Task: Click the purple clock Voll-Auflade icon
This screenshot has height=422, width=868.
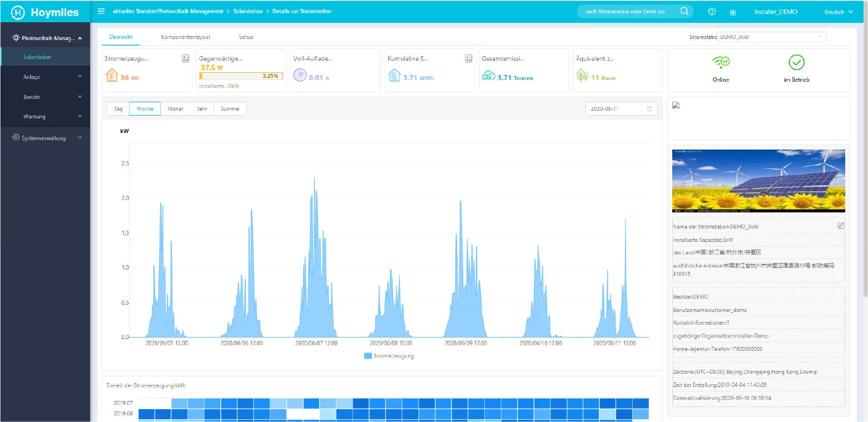Action: click(x=300, y=75)
